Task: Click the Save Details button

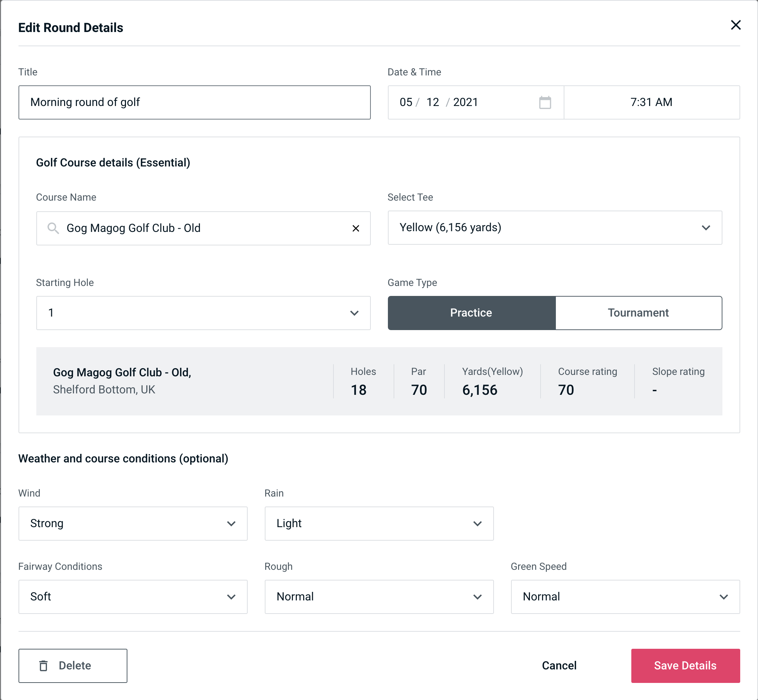Action: pyautogui.click(x=685, y=666)
